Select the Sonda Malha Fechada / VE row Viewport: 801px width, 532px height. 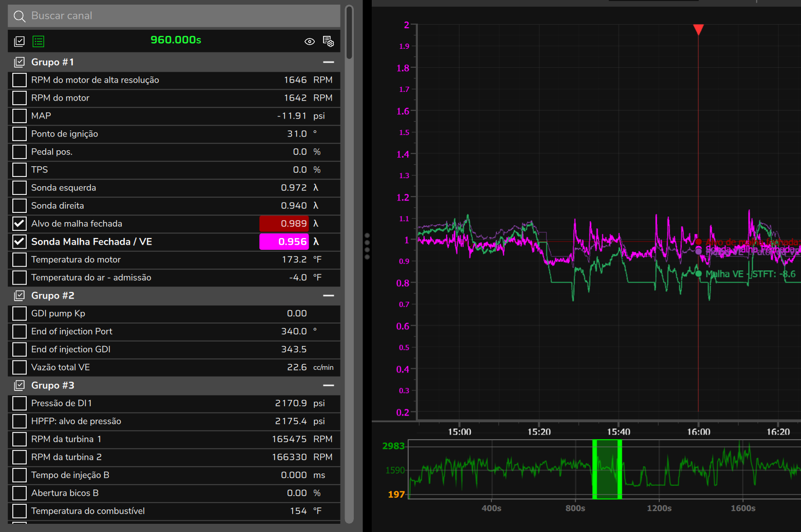(x=174, y=242)
